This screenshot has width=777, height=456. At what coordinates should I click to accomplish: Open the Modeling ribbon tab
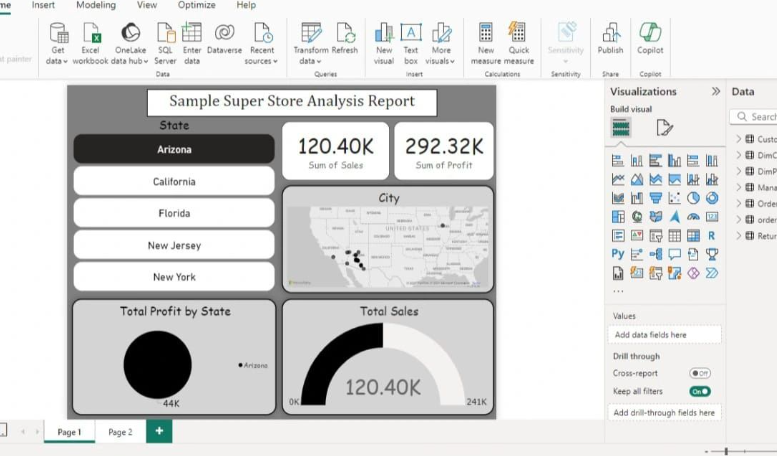[96, 5]
